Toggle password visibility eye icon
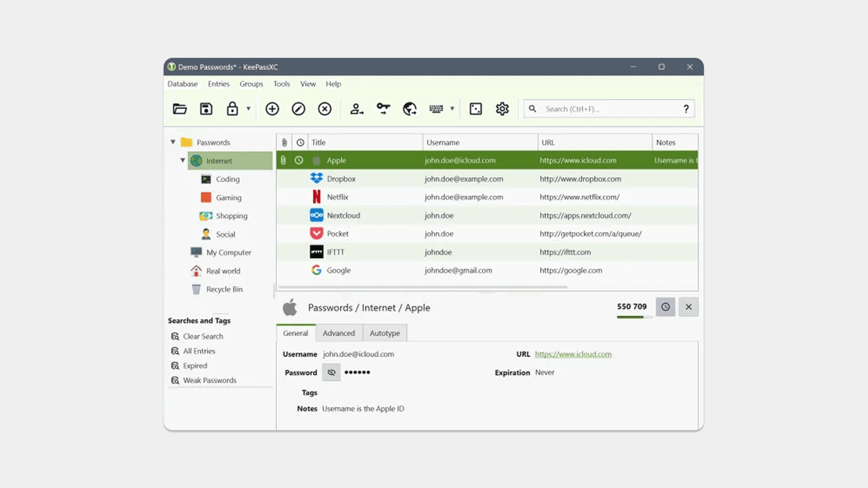 tap(331, 372)
